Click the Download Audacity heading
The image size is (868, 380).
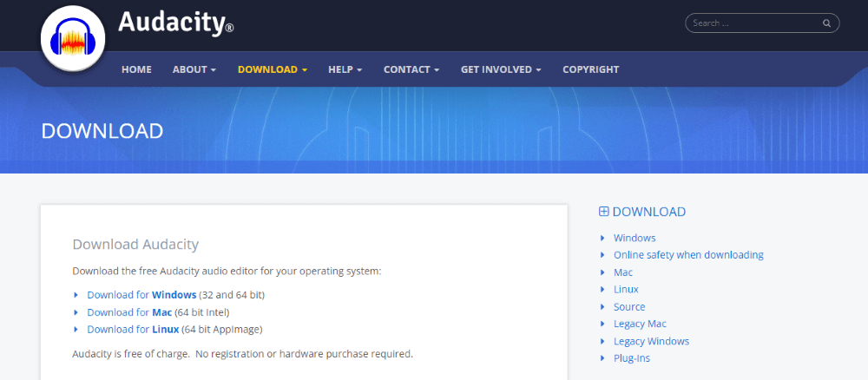135,245
